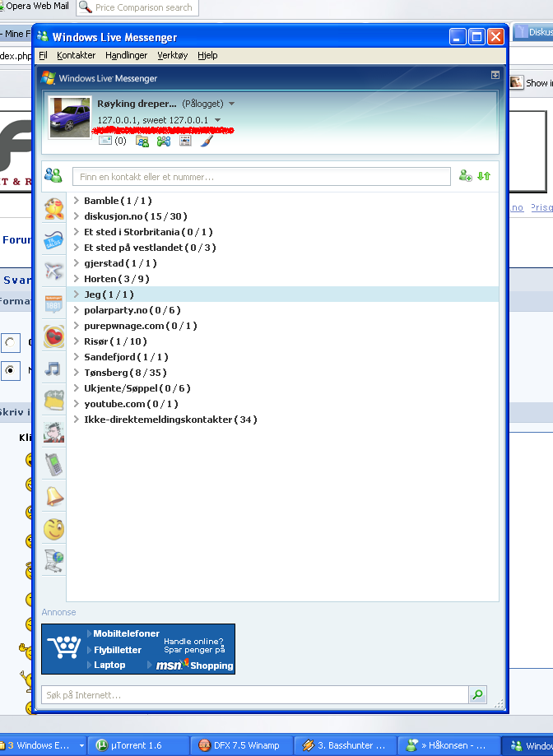Open the Fil menu
The width and height of the screenshot is (553, 756).
[43, 55]
